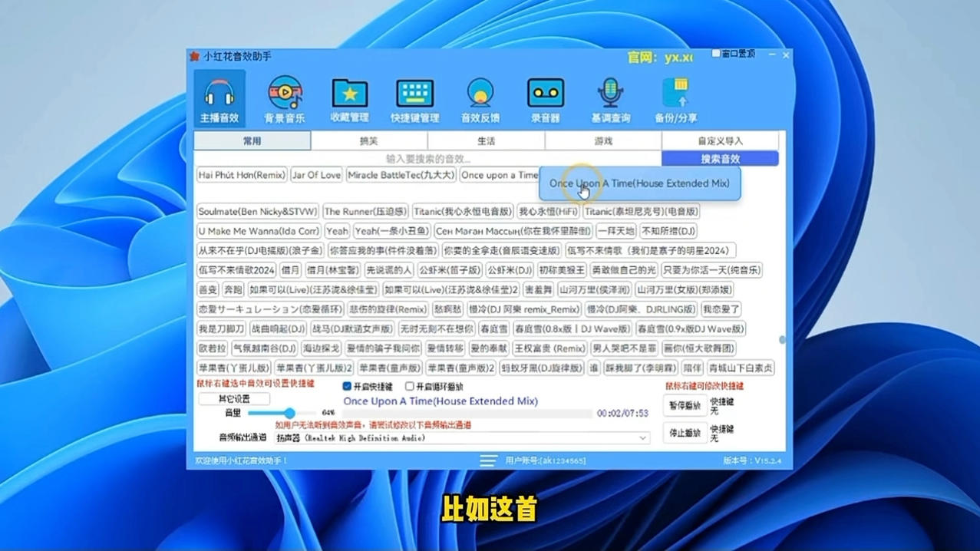This screenshot has height=551, width=980.
Task: Open 音效反馈 feedback icon
Action: point(480,98)
